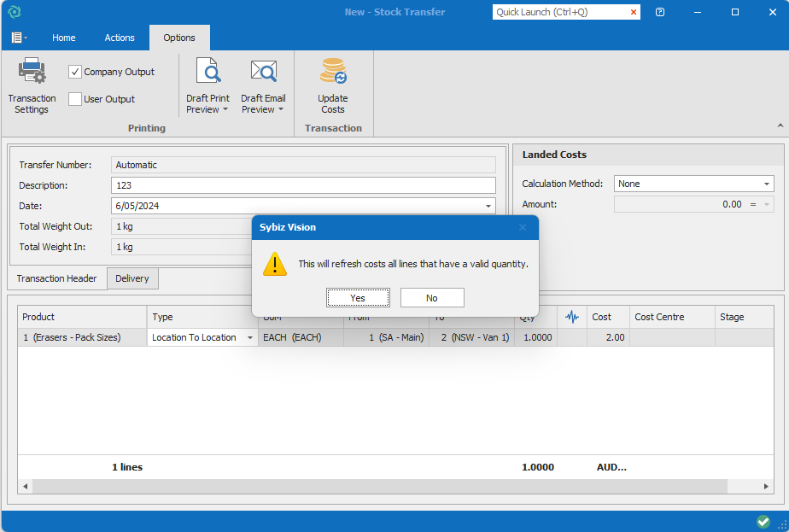Click the pulse graph column header icon
Screen dimensions: 789x532
(x=572, y=317)
